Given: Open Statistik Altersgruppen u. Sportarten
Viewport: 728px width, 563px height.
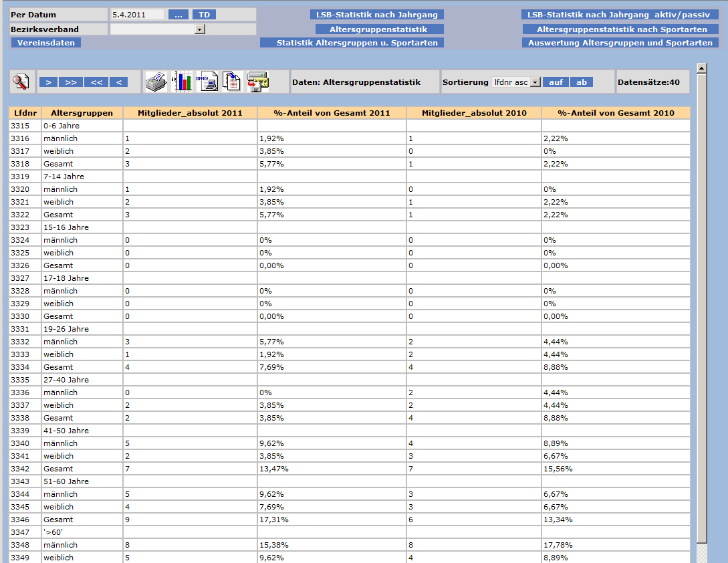Looking at the screenshot, I should click(x=352, y=43).
